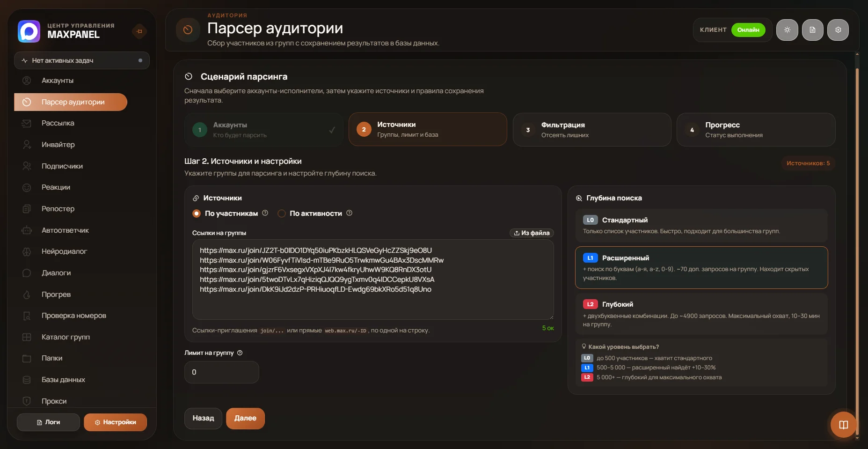Open Рассылка menu item
Image resolution: width=868 pixels, height=449 pixels.
coord(71,123)
